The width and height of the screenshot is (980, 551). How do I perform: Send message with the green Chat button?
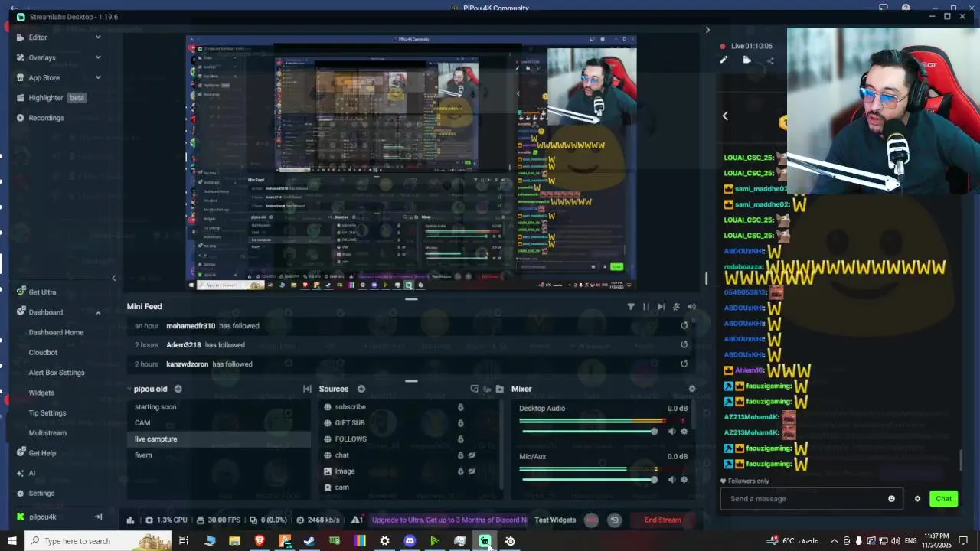[x=943, y=499]
